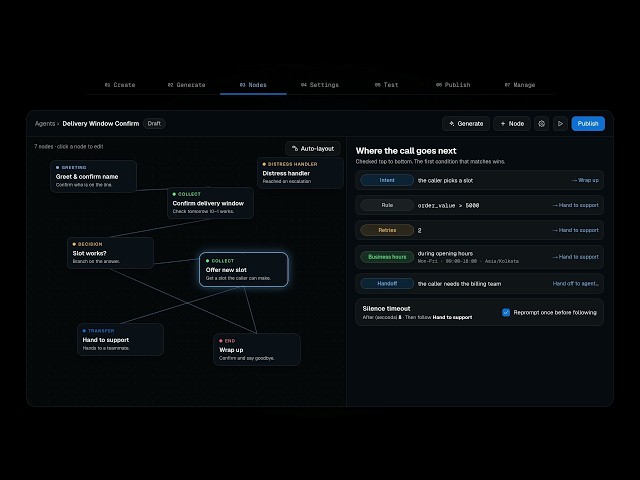Select the Wrap up end node
This screenshot has width=640, height=480.
tap(257, 349)
